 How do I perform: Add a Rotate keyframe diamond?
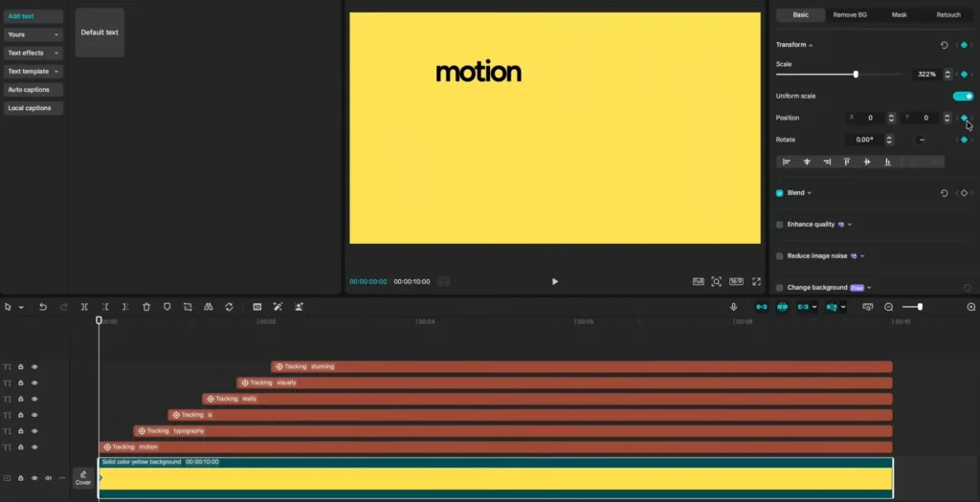964,140
